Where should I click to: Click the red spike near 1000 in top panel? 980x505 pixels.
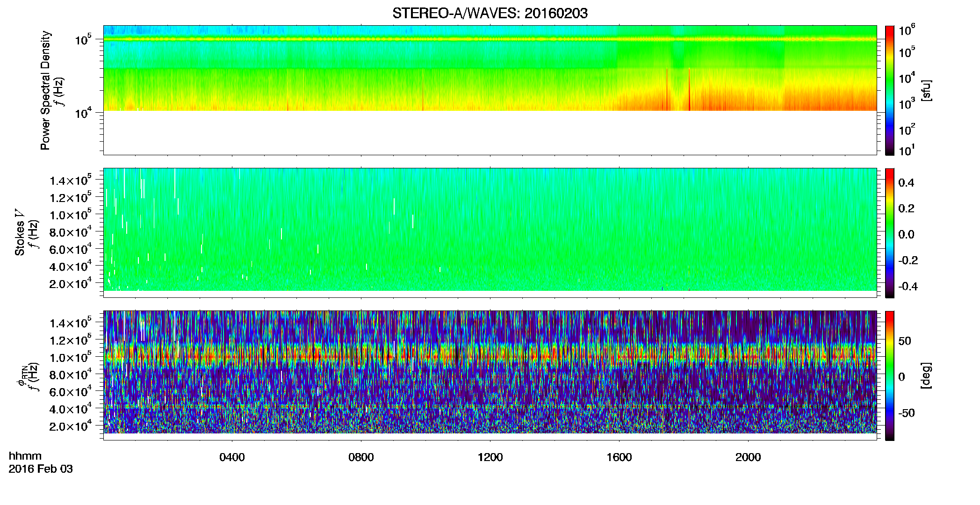click(423, 90)
